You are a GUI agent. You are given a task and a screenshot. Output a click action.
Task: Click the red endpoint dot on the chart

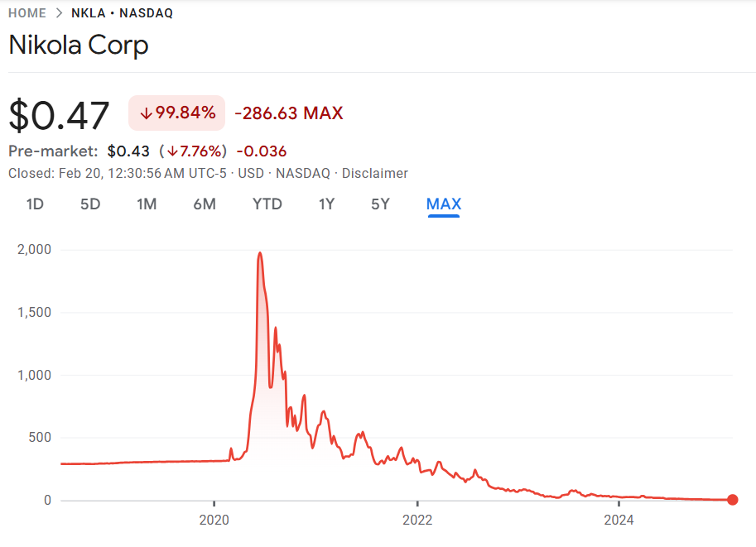point(732,500)
